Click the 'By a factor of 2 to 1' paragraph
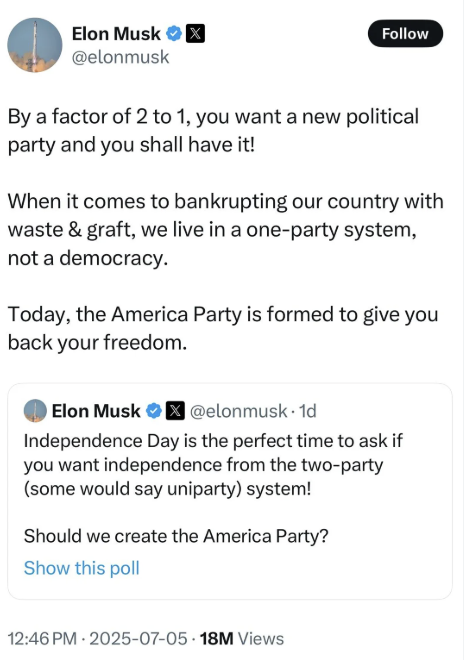This screenshot has width=464, height=660. [x=213, y=130]
